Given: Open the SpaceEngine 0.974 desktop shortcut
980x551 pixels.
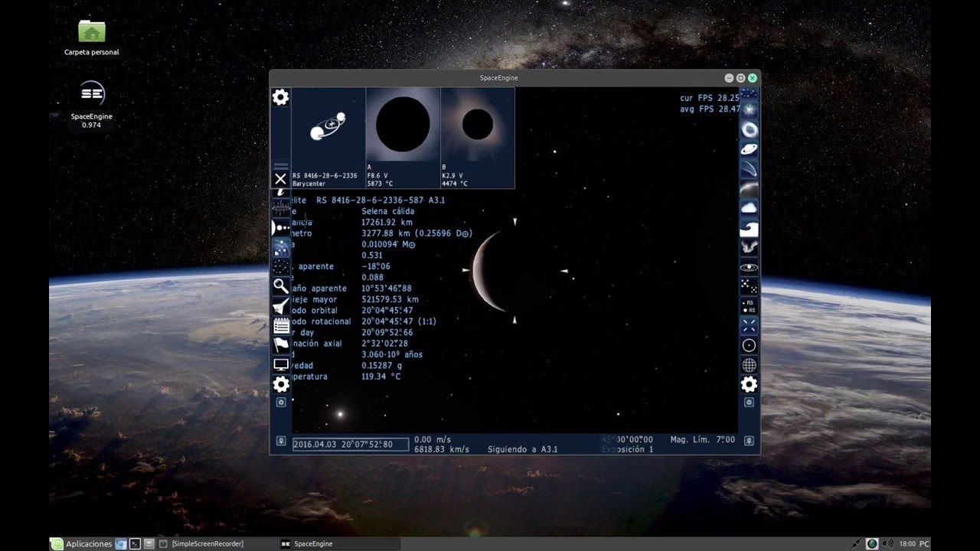Looking at the screenshot, I should pyautogui.click(x=92, y=104).
